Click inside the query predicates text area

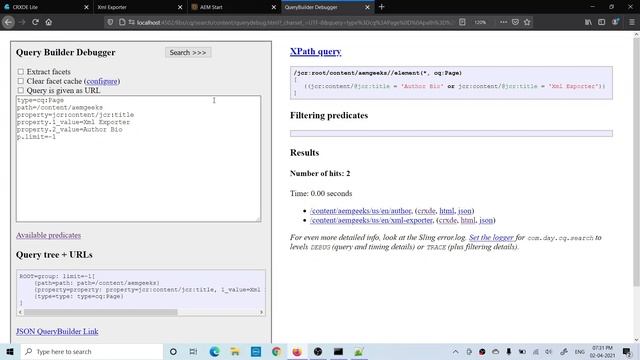pos(138,159)
